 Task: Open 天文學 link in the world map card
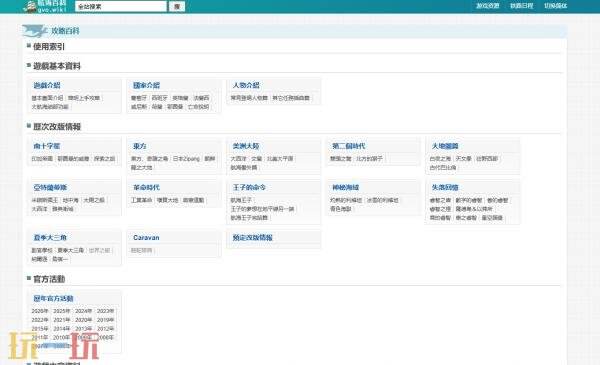463,158
